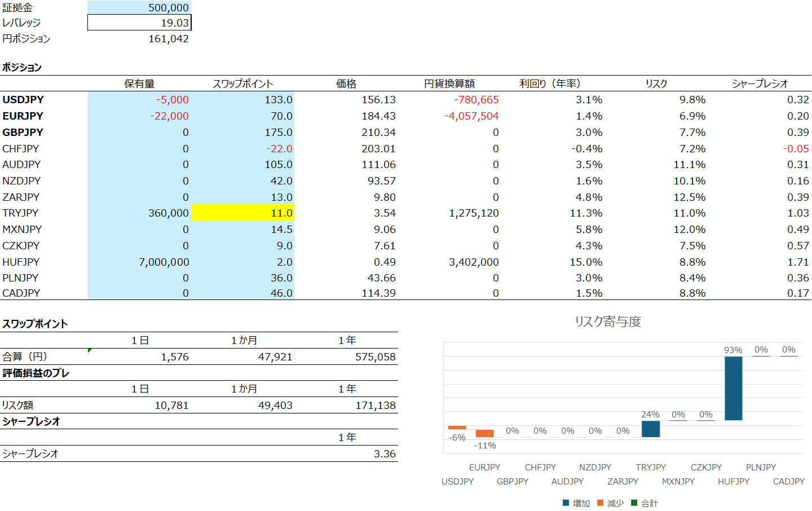Click the orange USDJPY -6% bar

click(457, 428)
